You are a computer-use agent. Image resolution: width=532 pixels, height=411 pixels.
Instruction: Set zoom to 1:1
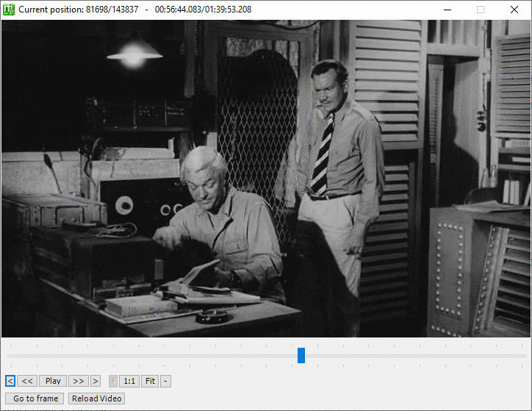[x=129, y=381]
